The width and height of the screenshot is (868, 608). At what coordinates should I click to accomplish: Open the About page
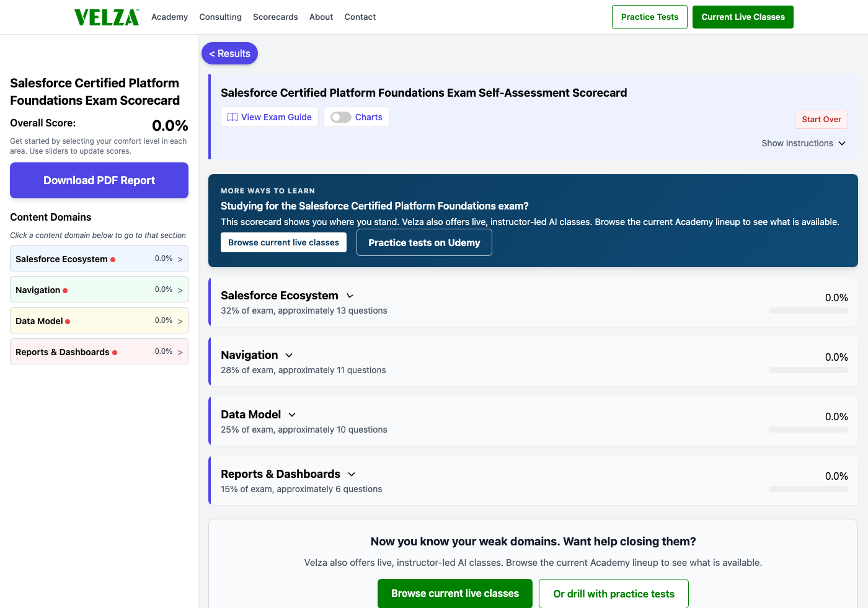pos(321,17)
